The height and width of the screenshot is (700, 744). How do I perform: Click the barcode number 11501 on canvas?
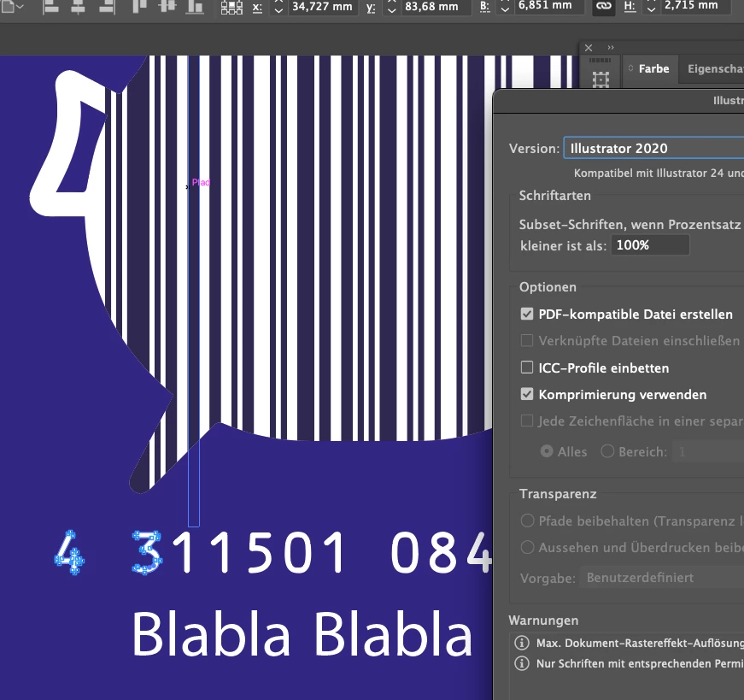click(260, 552)
